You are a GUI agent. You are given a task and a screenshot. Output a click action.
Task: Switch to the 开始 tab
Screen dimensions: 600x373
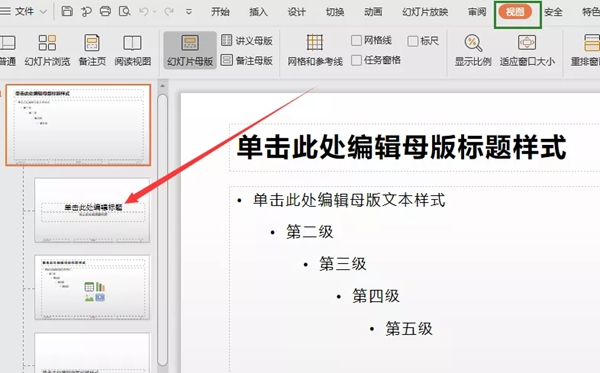[x=220, y=12]
